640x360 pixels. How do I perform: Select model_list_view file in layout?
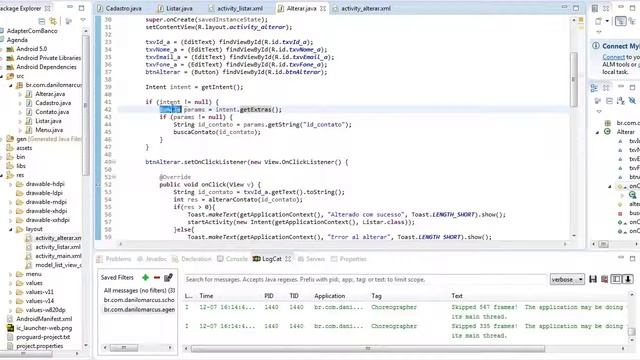(x=58, y=265)
